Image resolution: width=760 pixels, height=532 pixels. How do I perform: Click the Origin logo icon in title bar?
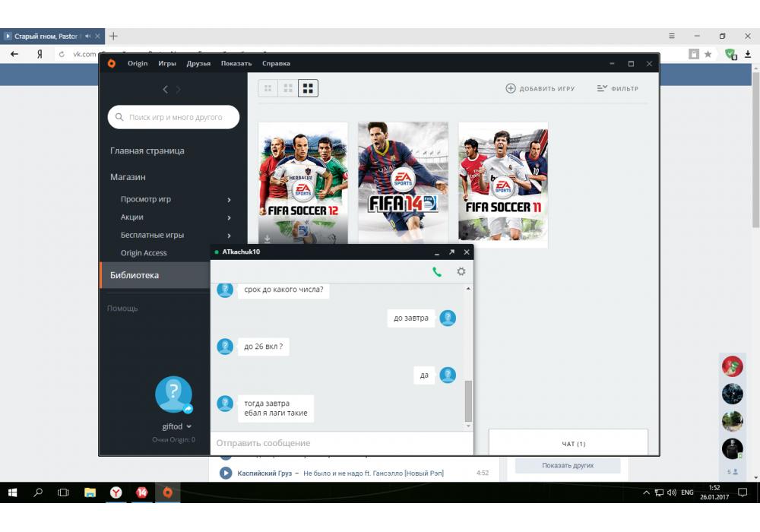point(112,64)
